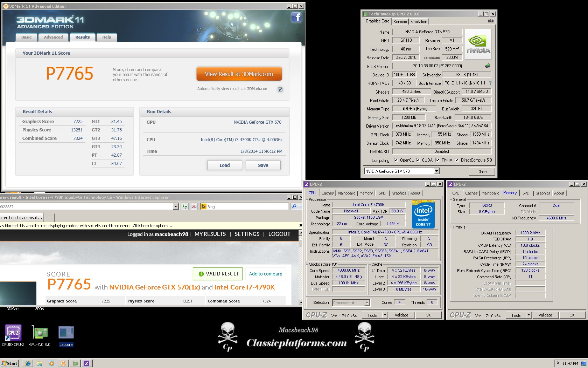Click the LOGOUT link on 3DMark page
The height and width of the screenshot is (368, 588).
(279, 234)
